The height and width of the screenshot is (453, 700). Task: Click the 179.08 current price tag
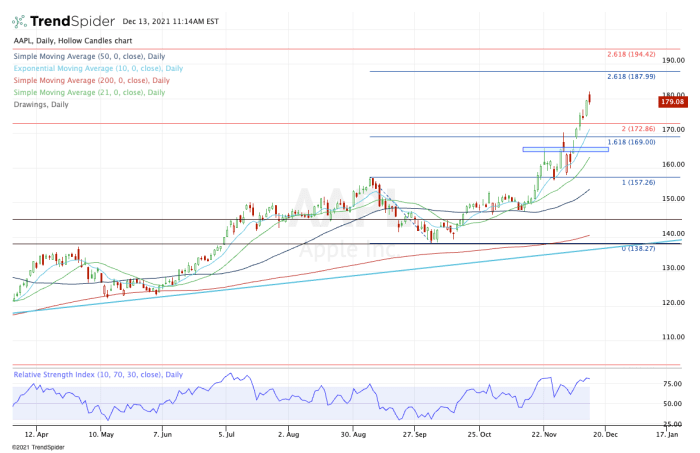click(673, 102)
